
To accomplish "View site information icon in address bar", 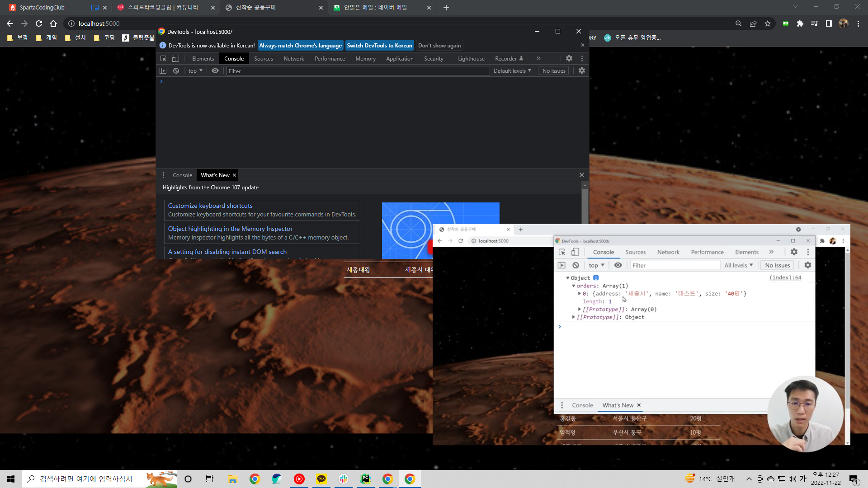I will pyautogui.click(x=71, y=23).
